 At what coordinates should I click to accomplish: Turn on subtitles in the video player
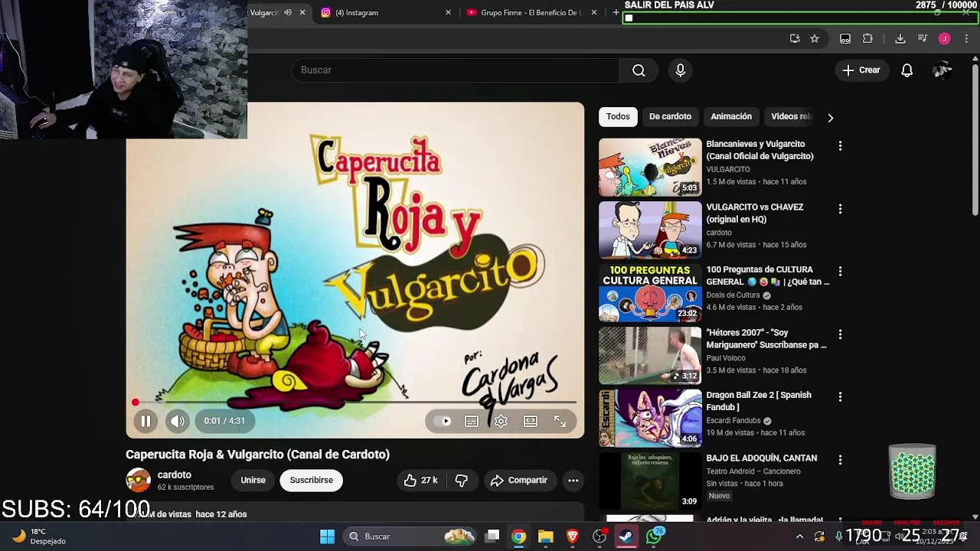point(472,421)
